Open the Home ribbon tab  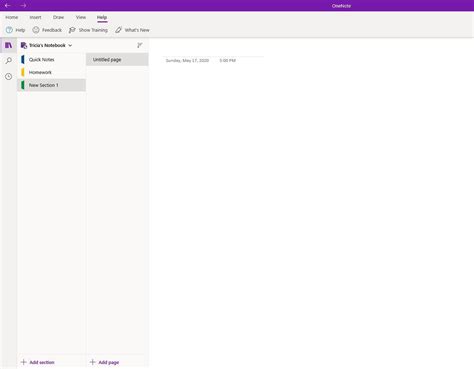coord(12,17)
